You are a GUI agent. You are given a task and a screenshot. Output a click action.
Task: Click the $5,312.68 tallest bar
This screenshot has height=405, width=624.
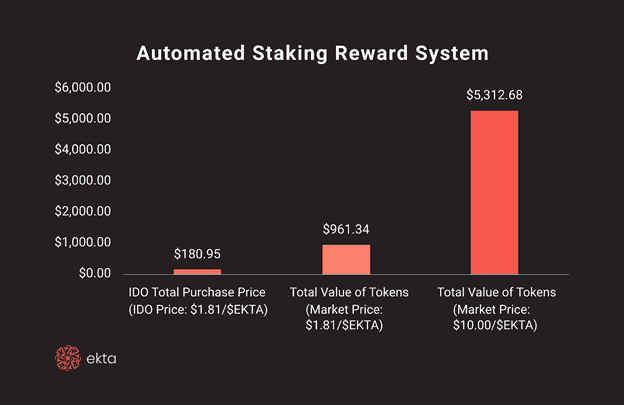pos(494,192)
